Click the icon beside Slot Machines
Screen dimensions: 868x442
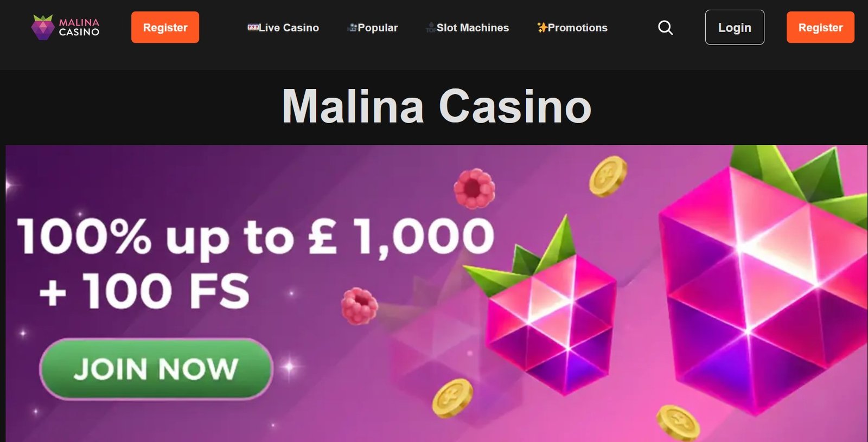point(431,27)
